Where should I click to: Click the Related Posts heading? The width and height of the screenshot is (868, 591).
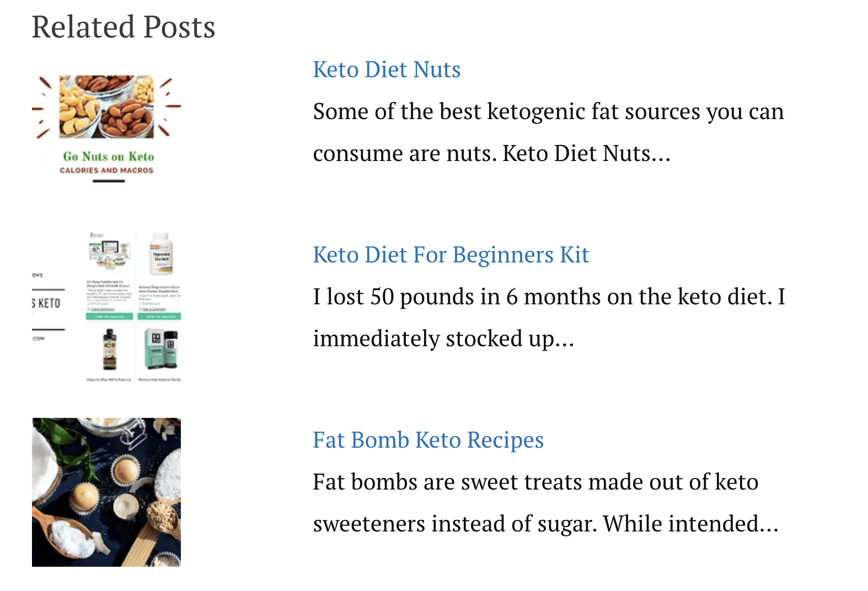tap(124, 27)
